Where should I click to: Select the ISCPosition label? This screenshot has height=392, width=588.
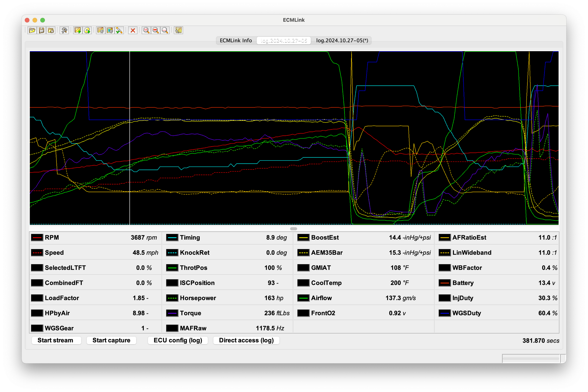pos(197,283)
